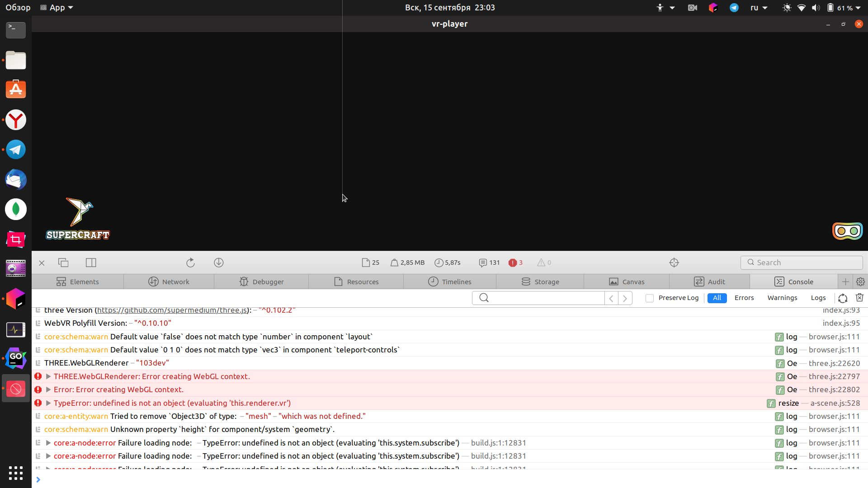Image resolution: width=868 pixels, height=488 pixels.
Task: Expand the TypeError 'this.renderer.vr' console message
Action: pos(48,403)
